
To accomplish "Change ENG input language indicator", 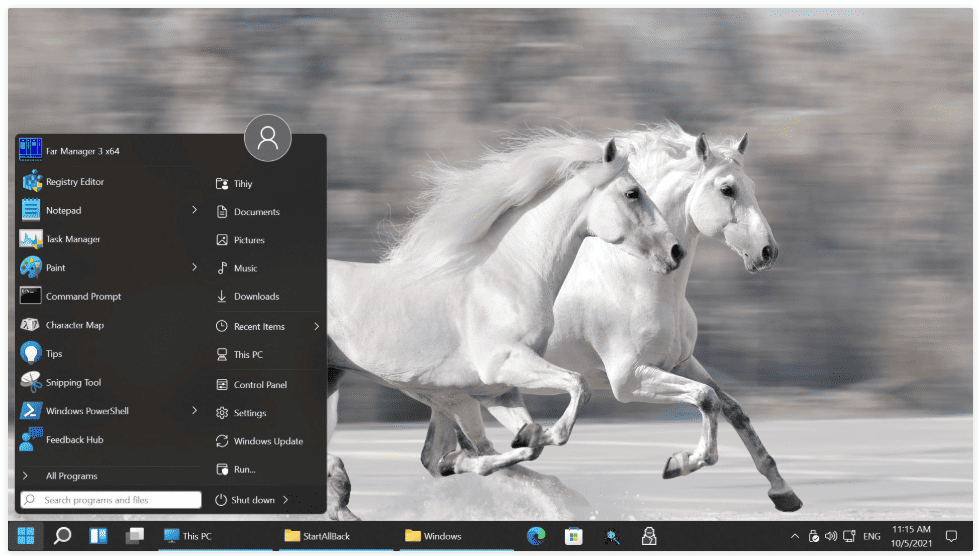I will click(872, 536).
